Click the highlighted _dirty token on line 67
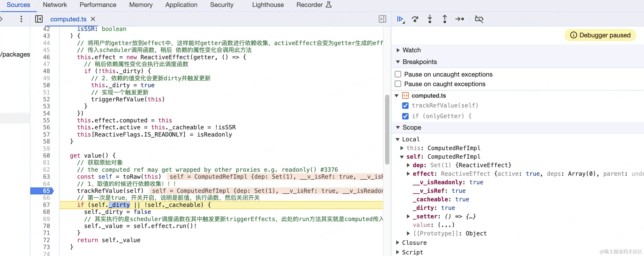The height and width of the screenshot is (256, 644). (x=119, y=205)
